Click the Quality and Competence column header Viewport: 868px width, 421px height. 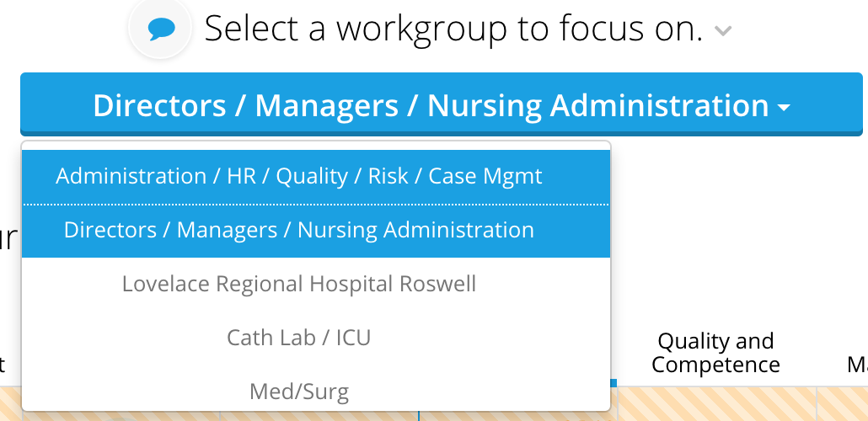[x=715, y=353]
